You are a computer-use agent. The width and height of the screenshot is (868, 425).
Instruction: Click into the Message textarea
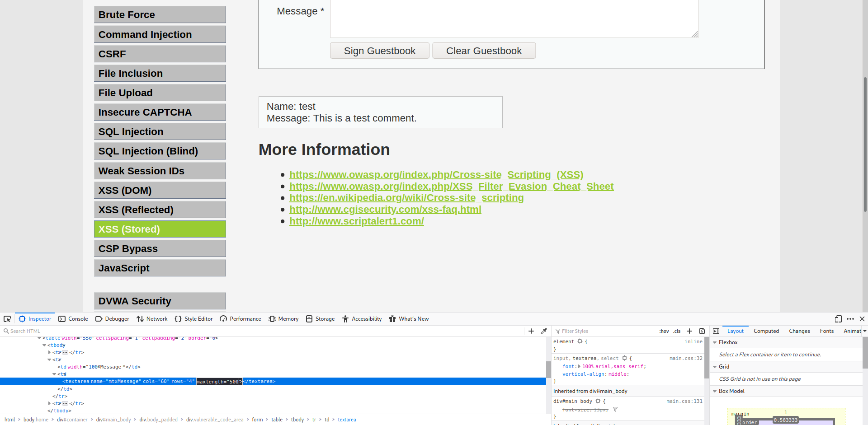[514, 18]
